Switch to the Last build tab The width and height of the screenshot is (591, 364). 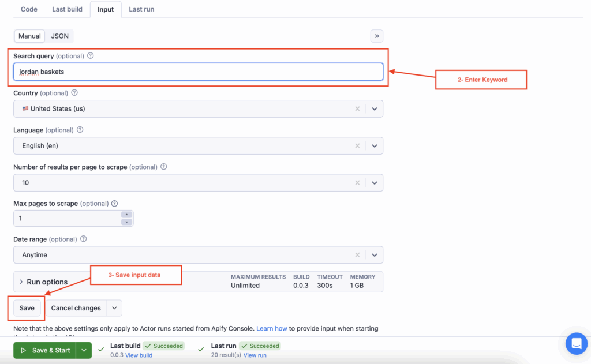67,9
